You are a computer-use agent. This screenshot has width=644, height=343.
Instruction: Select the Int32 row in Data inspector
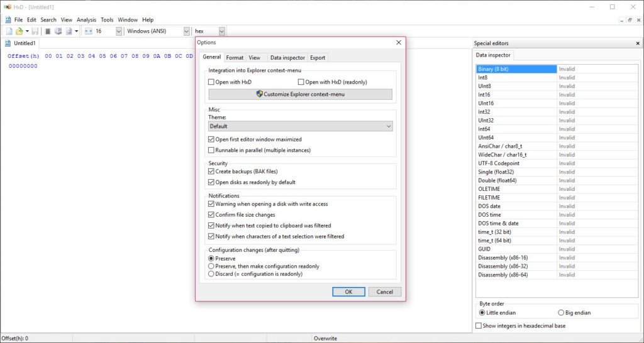[x=557, y=112]
